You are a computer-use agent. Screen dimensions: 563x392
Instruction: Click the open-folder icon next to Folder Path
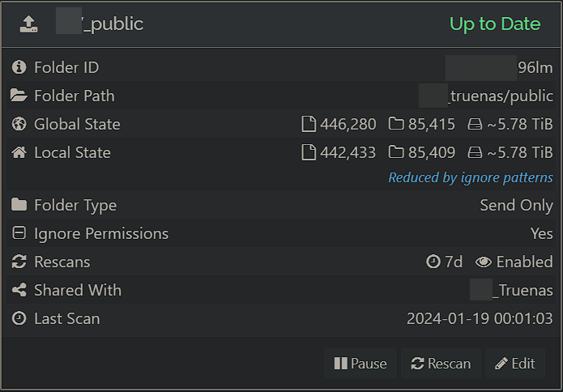pos(19,96)
